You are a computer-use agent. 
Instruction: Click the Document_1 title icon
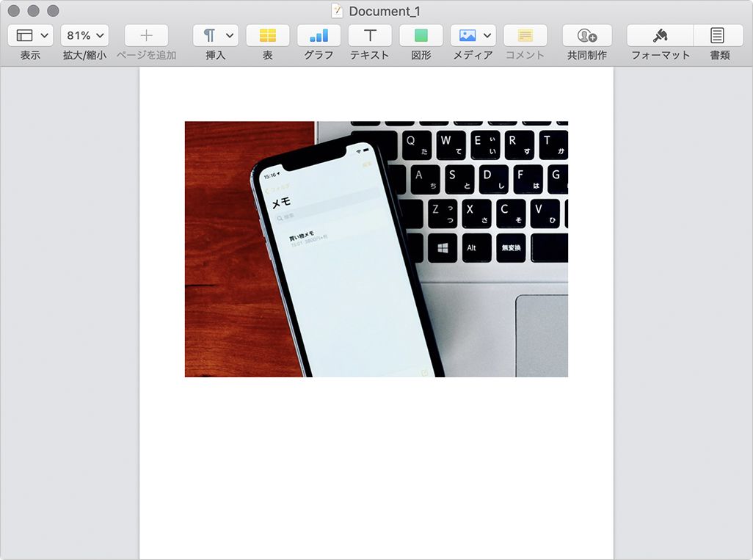pos(337,10)
